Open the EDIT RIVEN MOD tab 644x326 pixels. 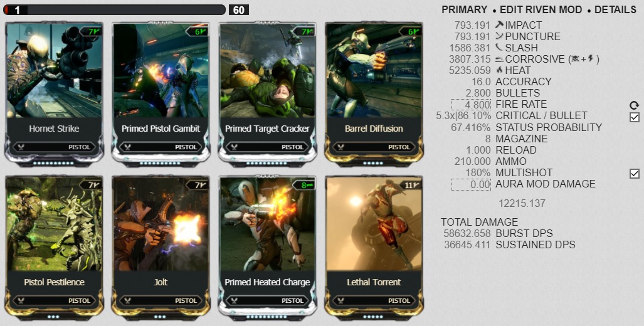[x=541, y=9]
